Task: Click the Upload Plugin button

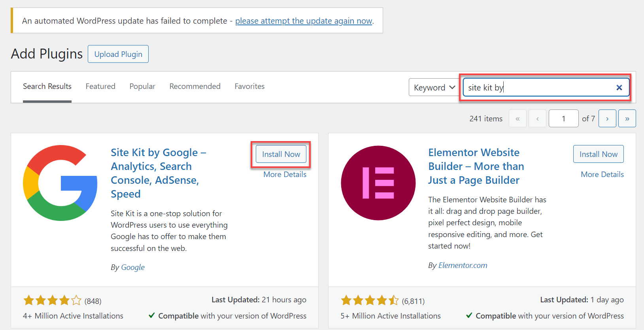Action: pos(118,54)
